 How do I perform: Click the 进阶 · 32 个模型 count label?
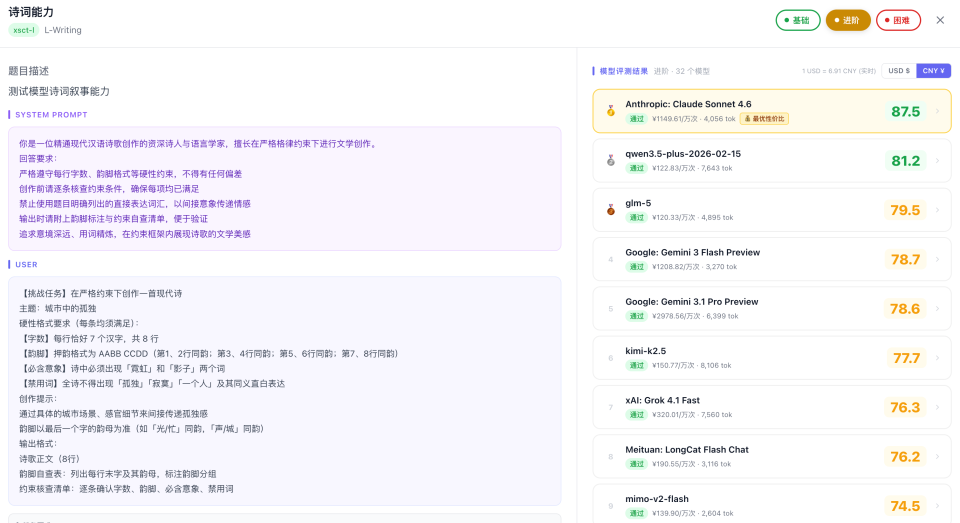point(681,71)
